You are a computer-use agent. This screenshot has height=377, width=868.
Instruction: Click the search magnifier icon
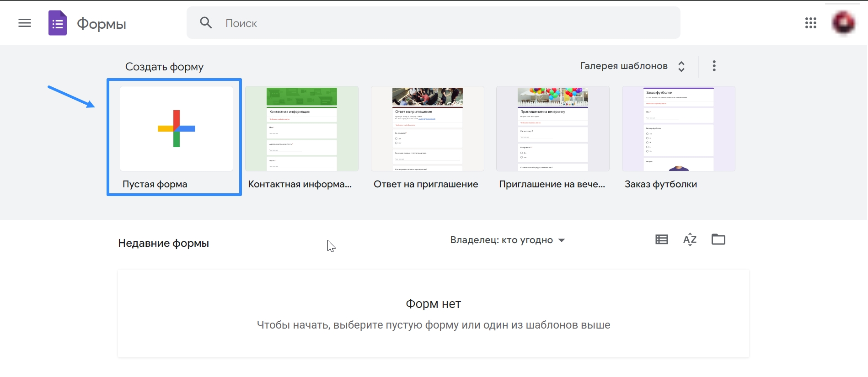[206, 23]
